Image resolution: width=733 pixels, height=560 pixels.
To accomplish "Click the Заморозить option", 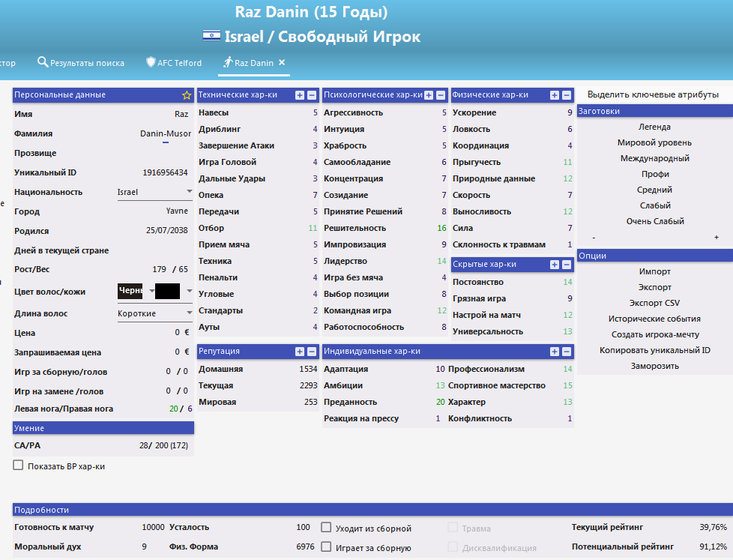I will pos(654,366).
